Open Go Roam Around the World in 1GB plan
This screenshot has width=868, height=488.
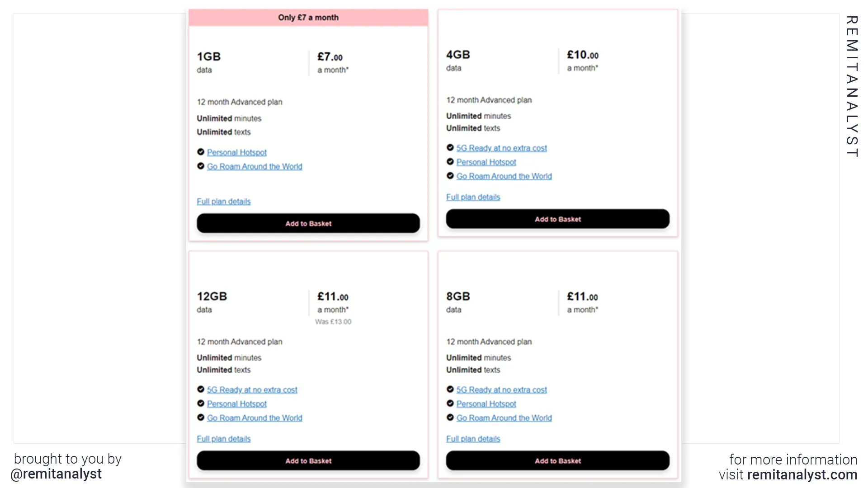(x=255, y=166)
